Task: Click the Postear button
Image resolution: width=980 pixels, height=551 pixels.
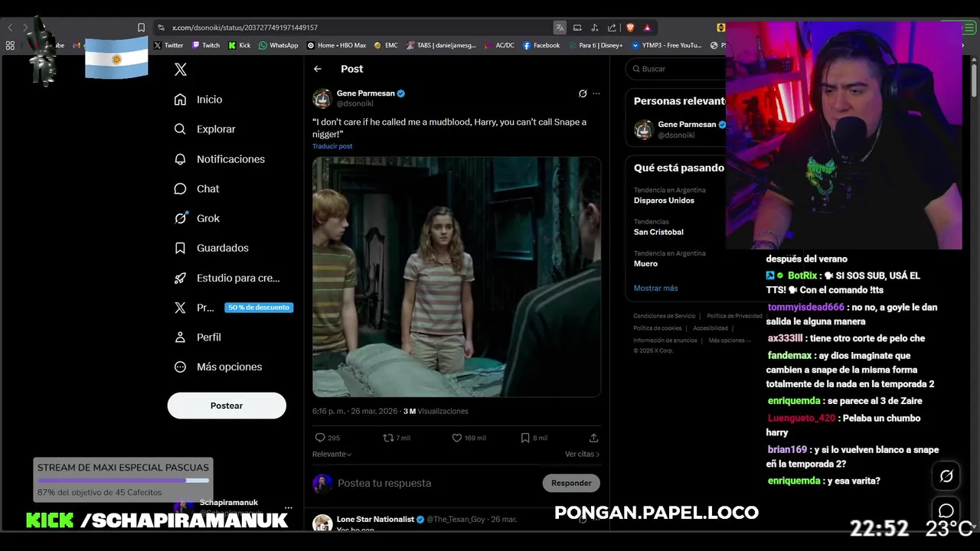Action: click(227, 406)
